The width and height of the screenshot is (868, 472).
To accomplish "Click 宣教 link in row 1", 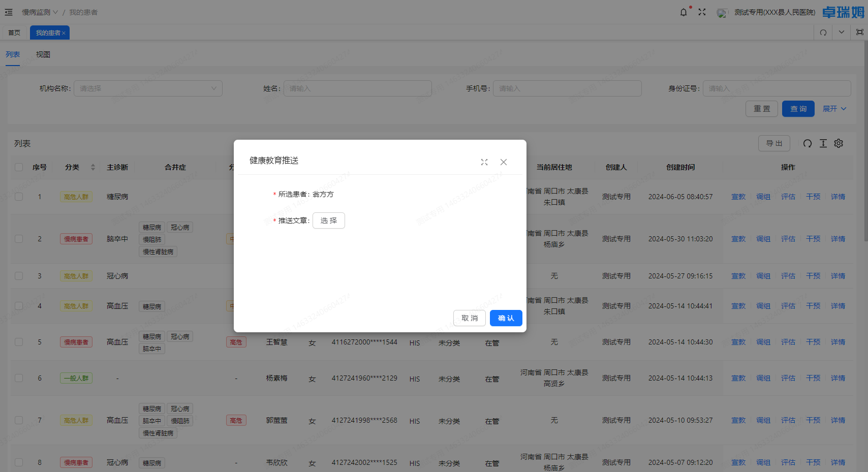I will [x=738, y=197].
